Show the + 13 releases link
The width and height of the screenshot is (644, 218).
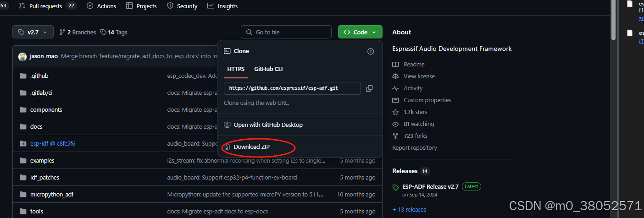(409, 210)
